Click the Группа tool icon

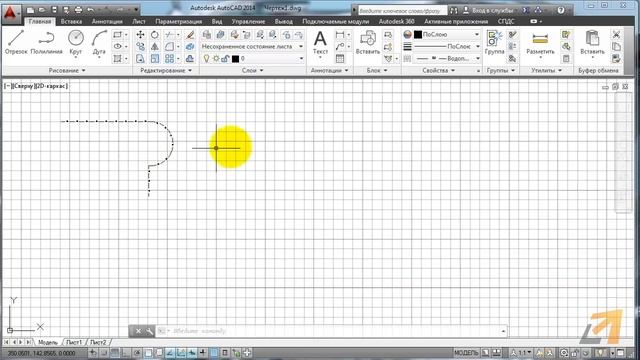point(494,42)
